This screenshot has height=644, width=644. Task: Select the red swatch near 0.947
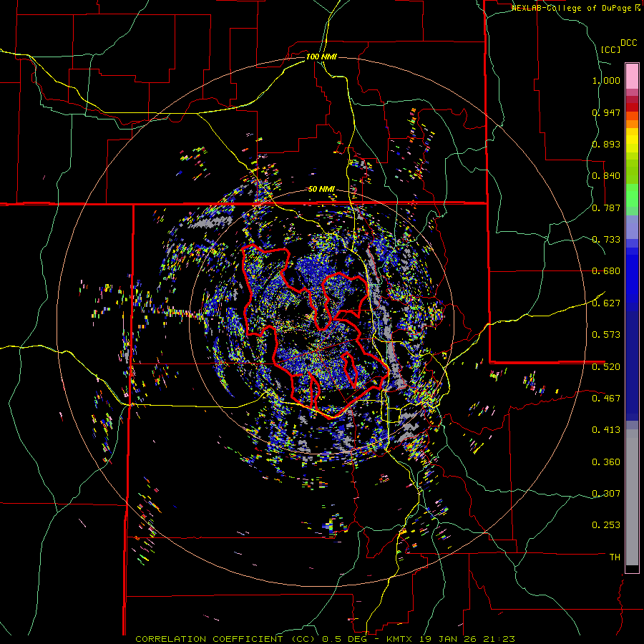click(632, 107)
